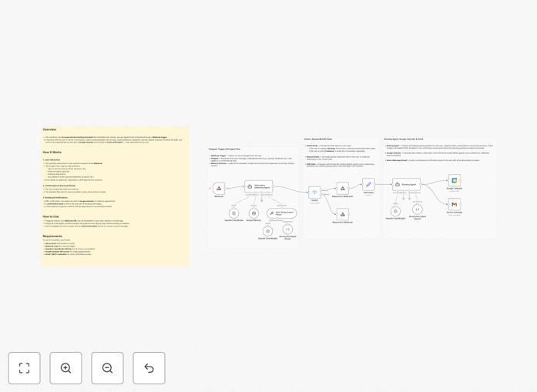Image resolution: width=537 pixels, height=392 pixels.
Task: Select the OpenAI Chat Model2 node under Booking Agent
Action: pyautogui.click(x=395, y=211)
